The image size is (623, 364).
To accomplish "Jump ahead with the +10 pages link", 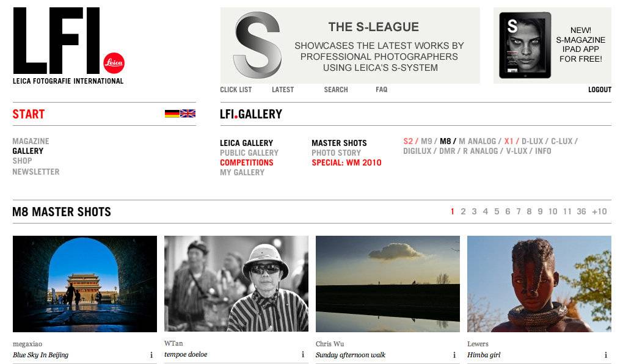I will 599,211.
